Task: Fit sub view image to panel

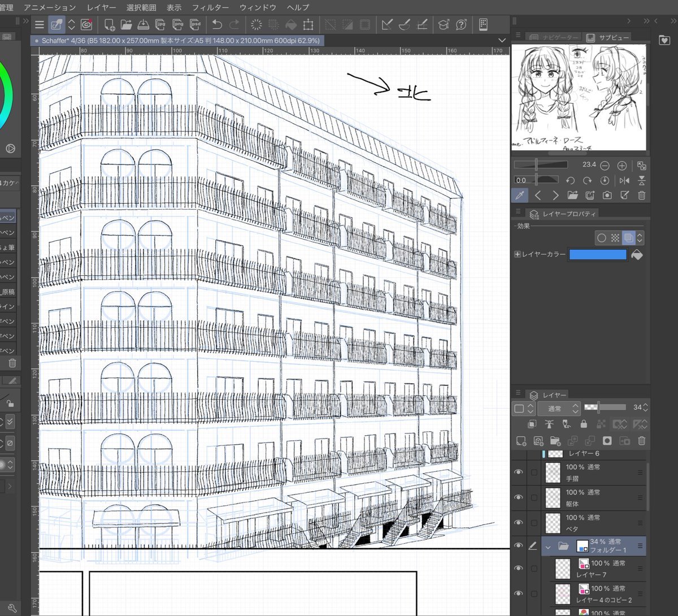Action: (641, 166)
